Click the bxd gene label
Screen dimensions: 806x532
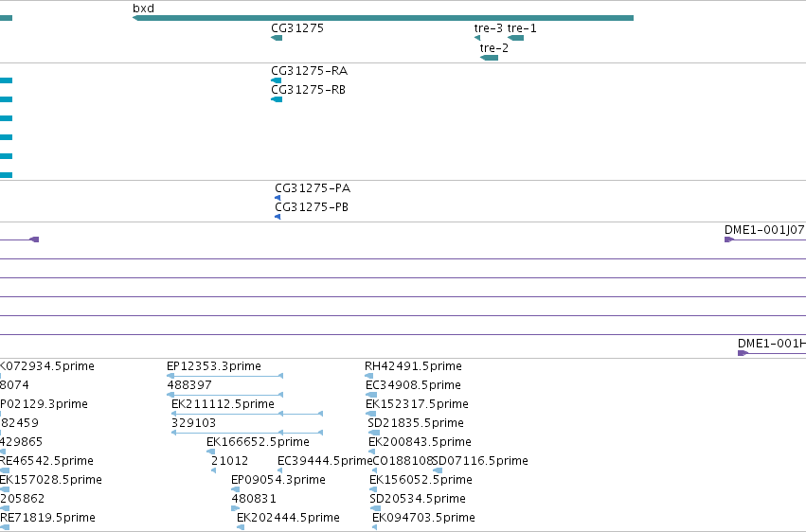pyautogui.click(x=143, y=9)
